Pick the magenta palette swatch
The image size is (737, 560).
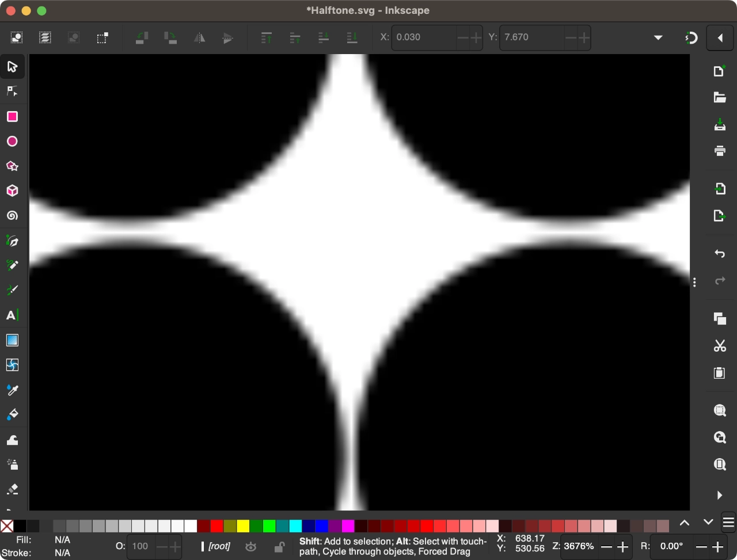tap(348, 525)
